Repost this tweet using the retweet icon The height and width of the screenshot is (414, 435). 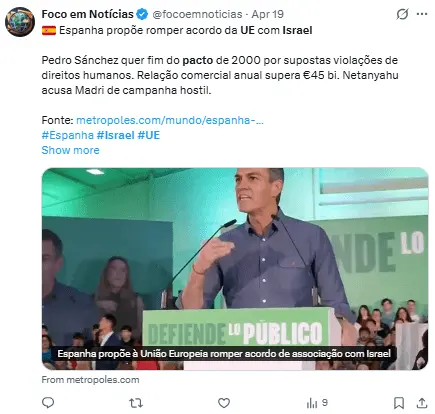tap(136, 403)
